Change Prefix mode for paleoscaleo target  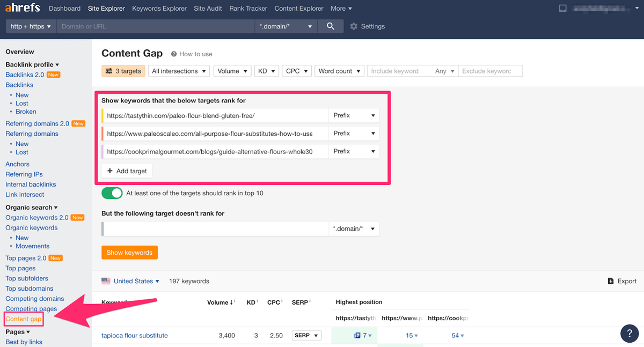pos(354,133)
